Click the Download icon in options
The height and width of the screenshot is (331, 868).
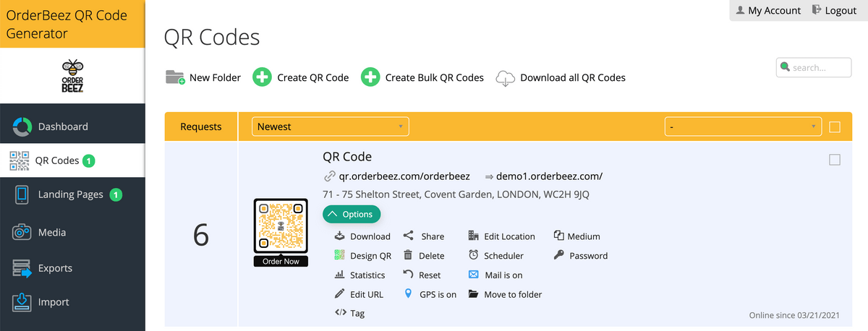pos(339,236)
